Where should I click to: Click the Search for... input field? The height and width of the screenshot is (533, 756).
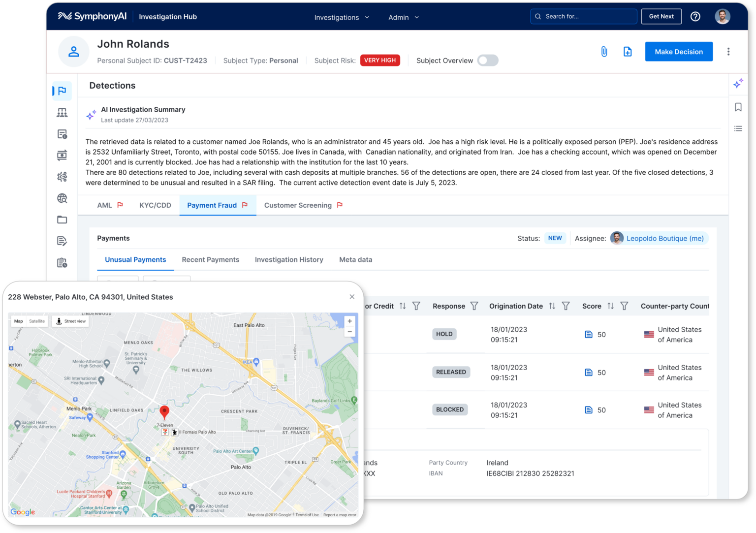pos(583,16)
